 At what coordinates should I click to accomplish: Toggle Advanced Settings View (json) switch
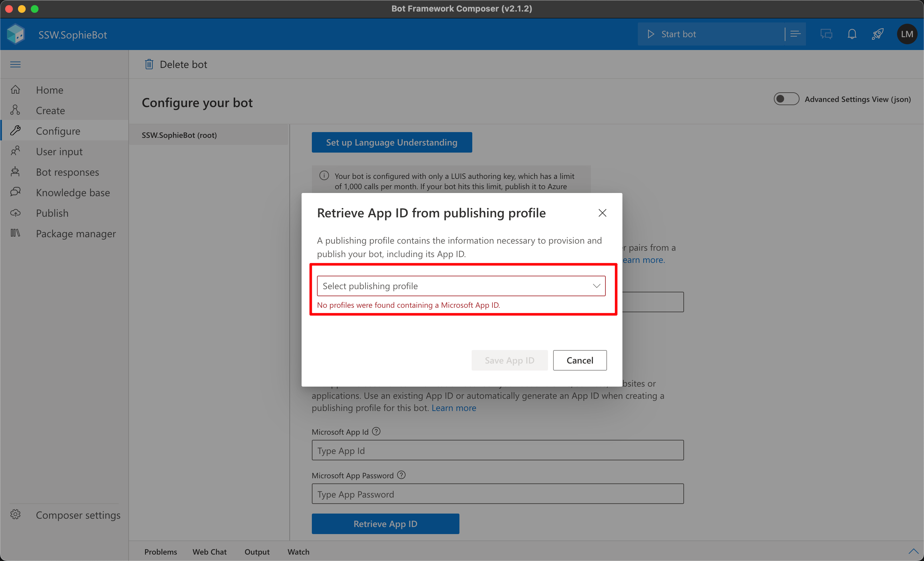coord(786,99)
